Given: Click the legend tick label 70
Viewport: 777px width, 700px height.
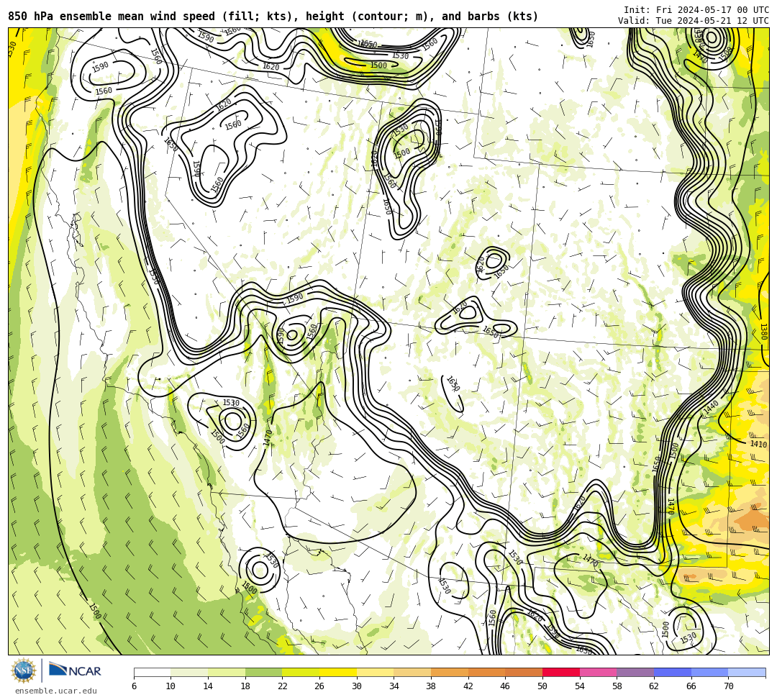Looking at the screenshot, I should coord(728,686).
